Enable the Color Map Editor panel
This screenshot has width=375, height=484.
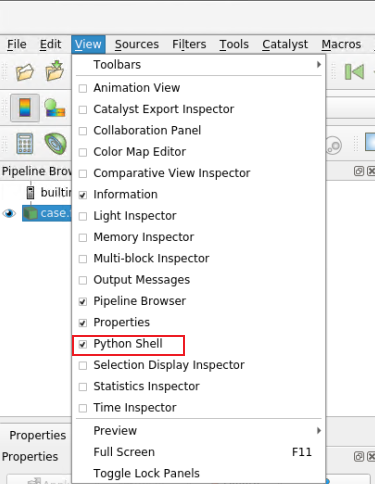tap(83, 152)
